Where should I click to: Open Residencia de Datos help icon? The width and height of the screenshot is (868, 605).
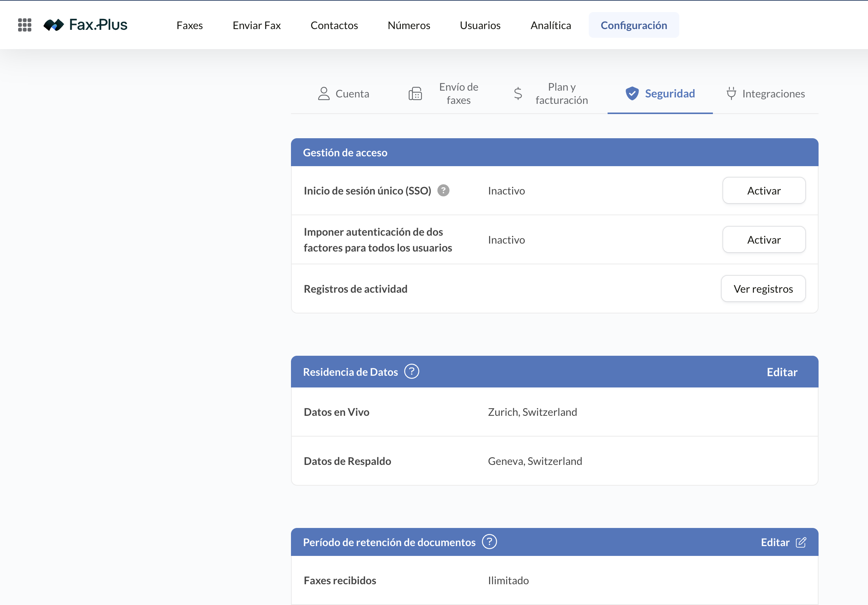pos(412,372)
